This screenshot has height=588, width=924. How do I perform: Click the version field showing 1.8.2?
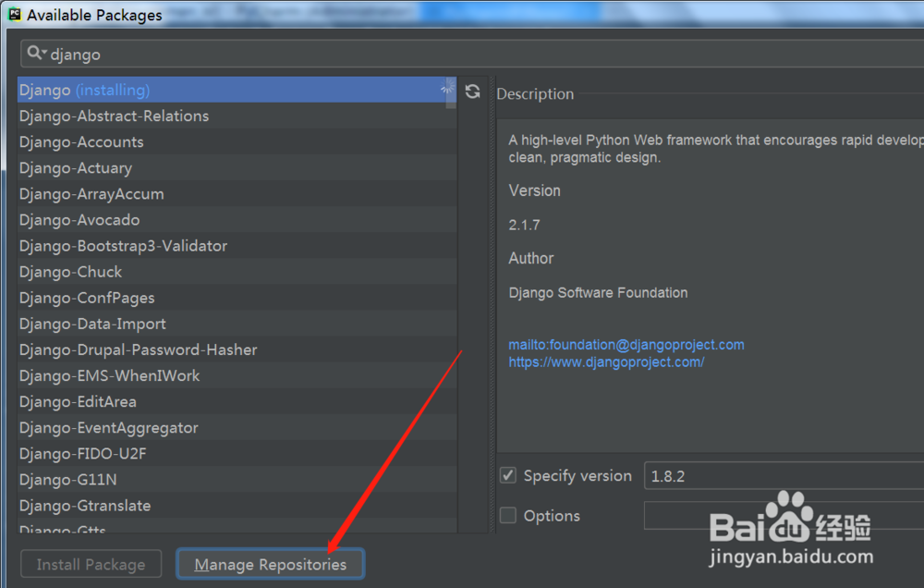tap(784, 476)
